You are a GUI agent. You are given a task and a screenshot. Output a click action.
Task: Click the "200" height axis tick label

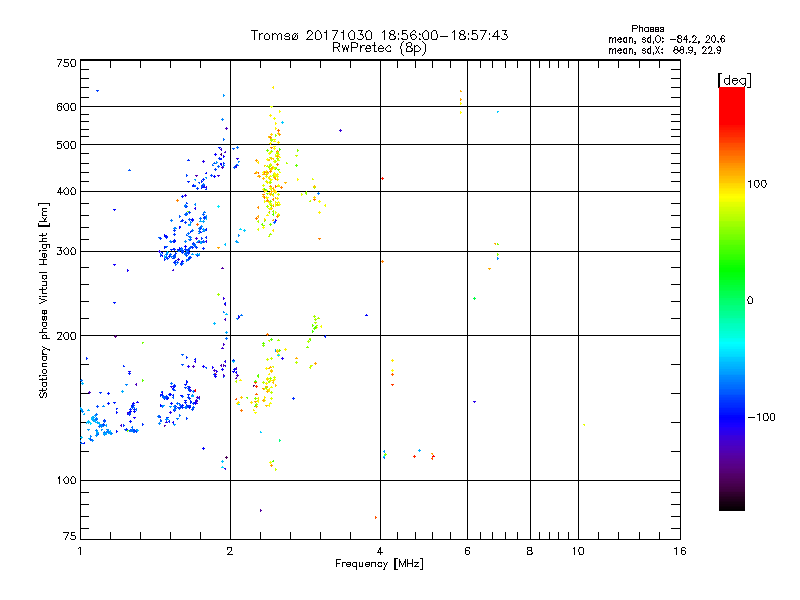point(67,336)
